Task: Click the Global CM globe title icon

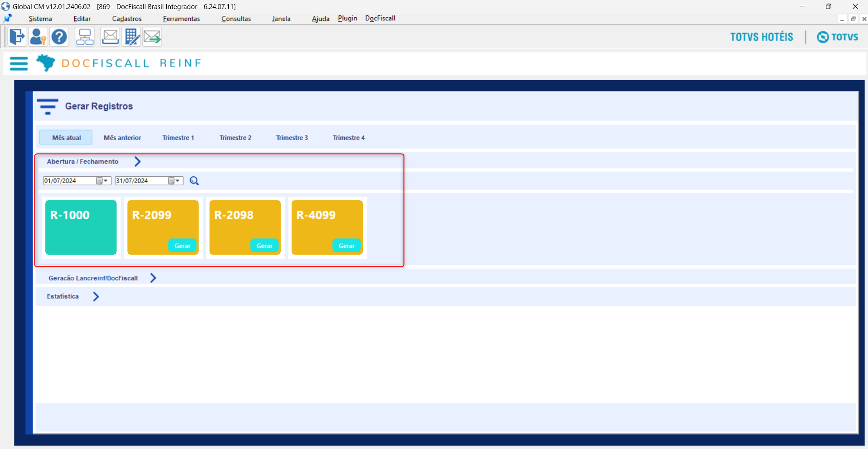Action: click(5, 6)
